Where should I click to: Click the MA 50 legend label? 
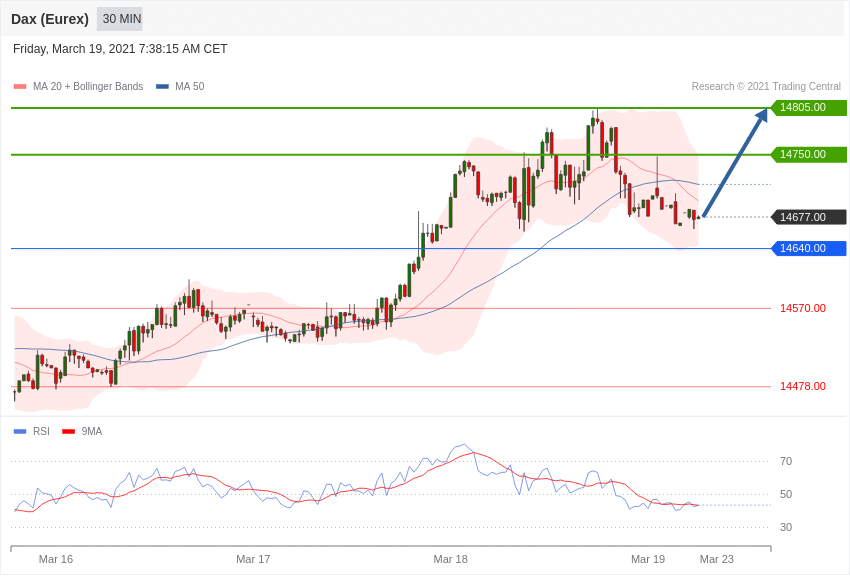(x=189, y=86)
